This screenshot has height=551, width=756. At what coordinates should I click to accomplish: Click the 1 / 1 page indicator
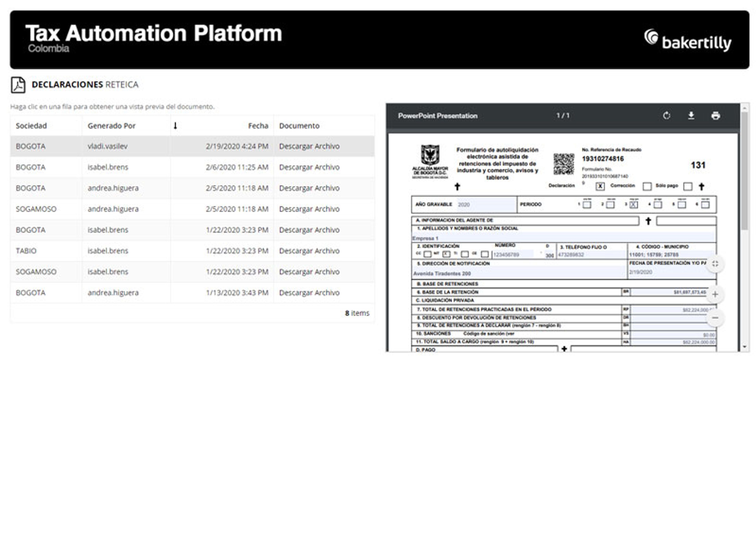563,115
